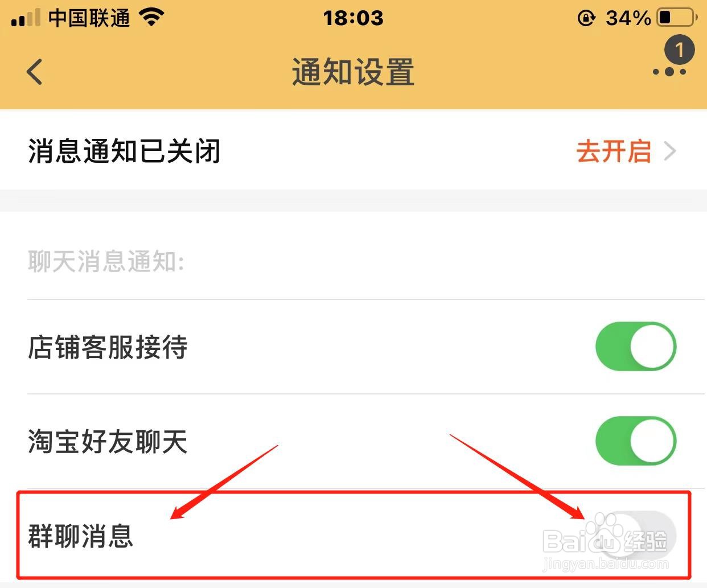This screenshot has width=707, height=588.
Task: Tap the 聊天消息通知 section header
Action: pyautogui.click(x=106, y=262)
